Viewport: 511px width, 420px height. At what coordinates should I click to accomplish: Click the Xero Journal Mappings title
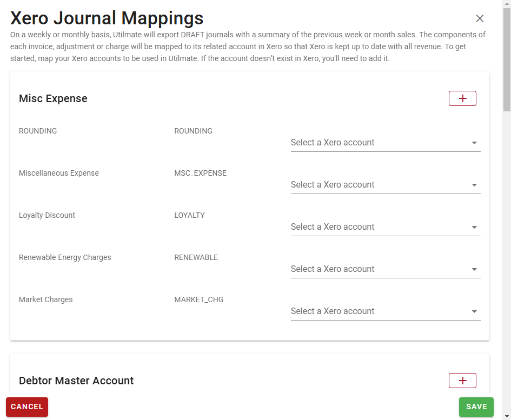pyautogui.click(x=107, y=18)
